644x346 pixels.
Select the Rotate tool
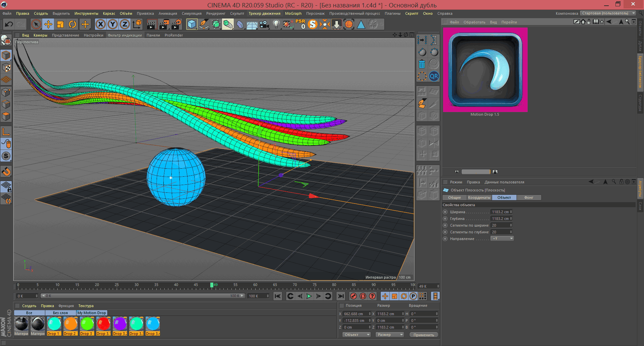(x=72, y=24)
